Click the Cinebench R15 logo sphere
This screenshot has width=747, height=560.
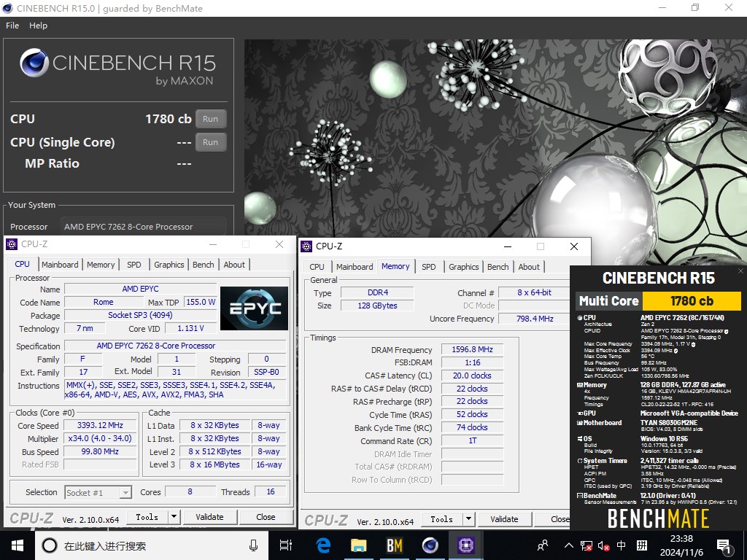(x=34, y=63)
